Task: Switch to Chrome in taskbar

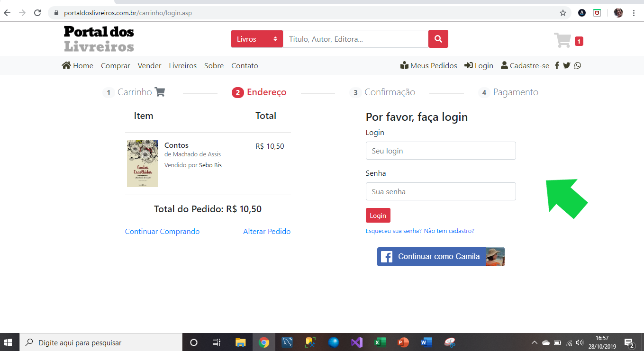Action: [x=264, y=342]
